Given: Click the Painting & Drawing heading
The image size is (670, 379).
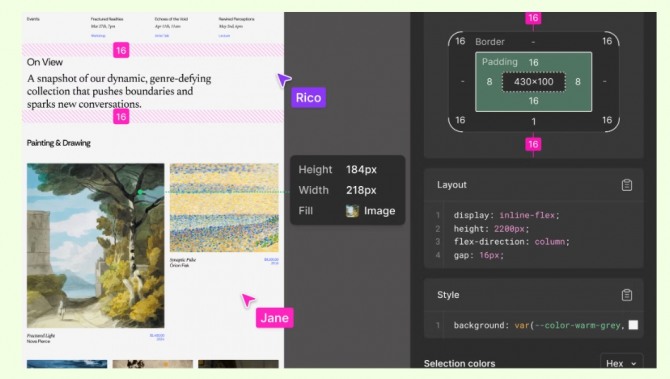Looking at the screenshot, I should 59,143.
